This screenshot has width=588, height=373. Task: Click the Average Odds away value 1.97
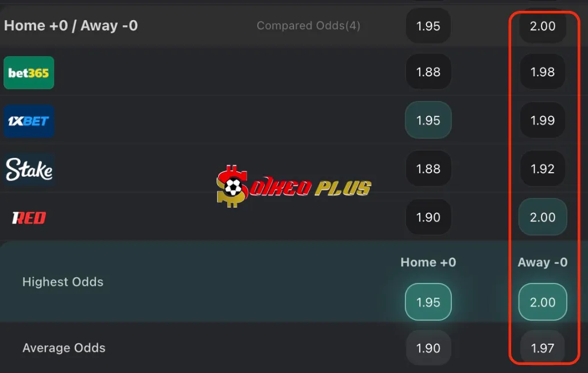pos(542,348)
